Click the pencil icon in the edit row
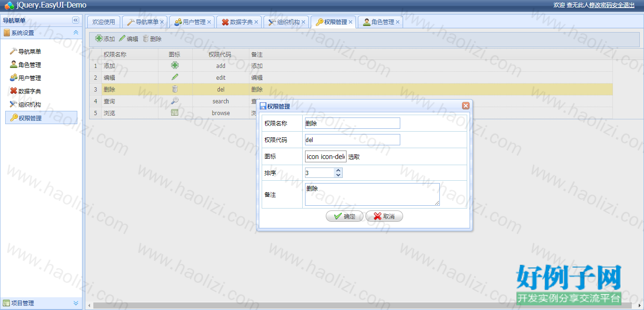Viewport: 644px width, 310px height. [175, 77]
